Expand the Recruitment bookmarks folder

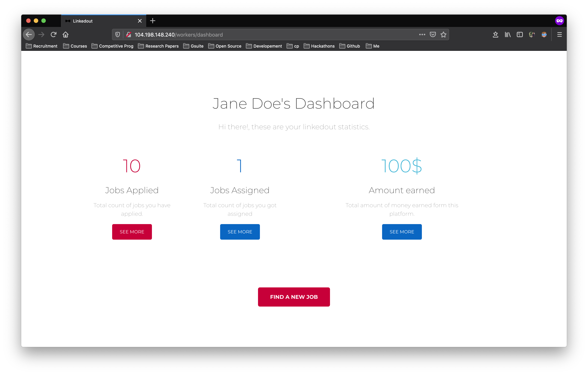[x=41, y=46]
